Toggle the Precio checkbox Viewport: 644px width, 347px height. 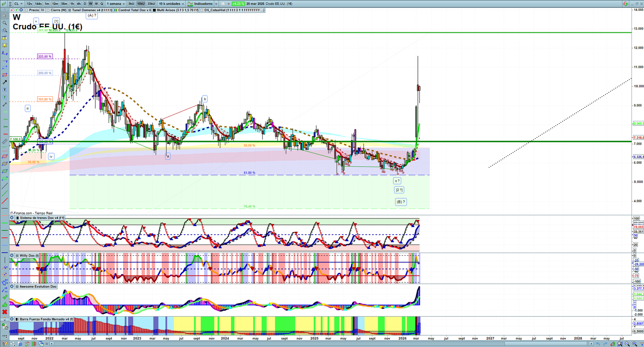pos(27,10)
